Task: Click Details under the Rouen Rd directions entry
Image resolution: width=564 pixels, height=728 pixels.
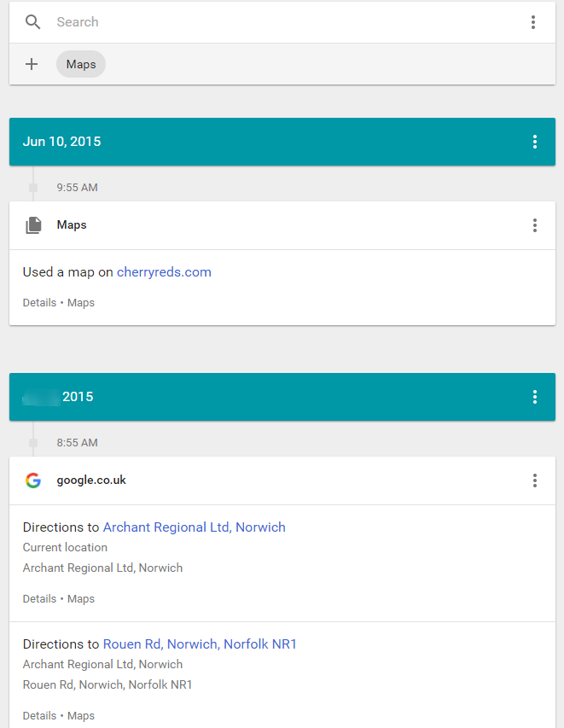Action: point(39,715)
